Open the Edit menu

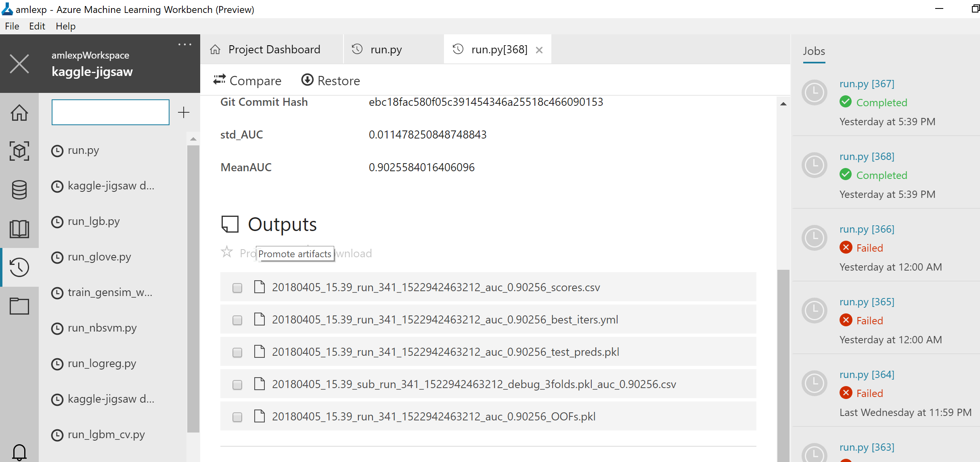pyautogui.click(x=37, y=26)
